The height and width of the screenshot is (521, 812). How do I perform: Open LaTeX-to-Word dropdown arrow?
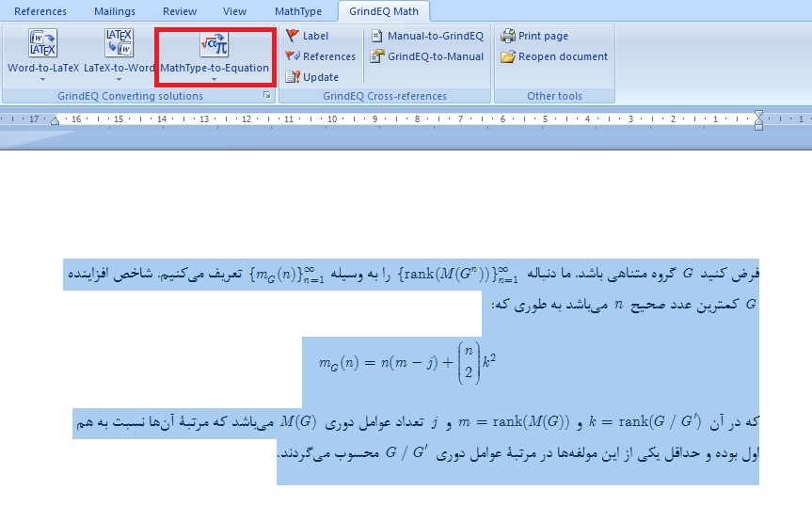pos(119,79)
